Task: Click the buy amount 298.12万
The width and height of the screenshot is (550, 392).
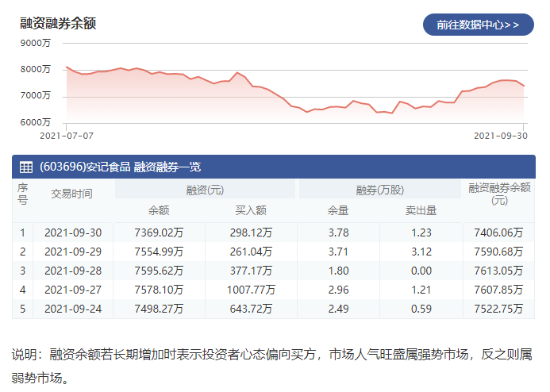Action: pyautogui.click(x=251, y=233)
